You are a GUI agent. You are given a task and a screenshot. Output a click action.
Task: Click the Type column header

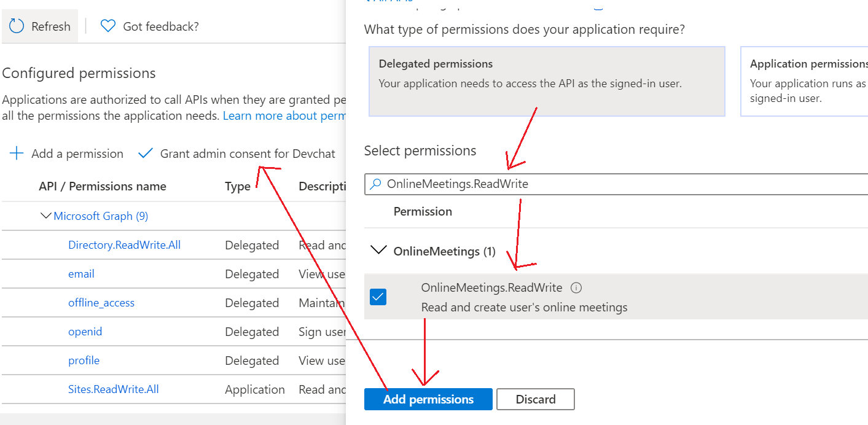coord(237,186)
